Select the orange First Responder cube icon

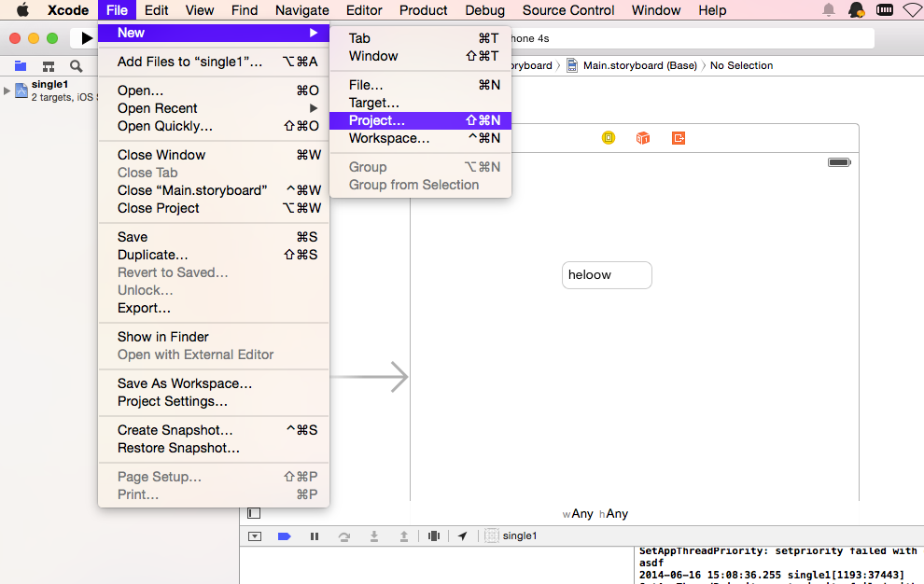[x=643, y=138]
